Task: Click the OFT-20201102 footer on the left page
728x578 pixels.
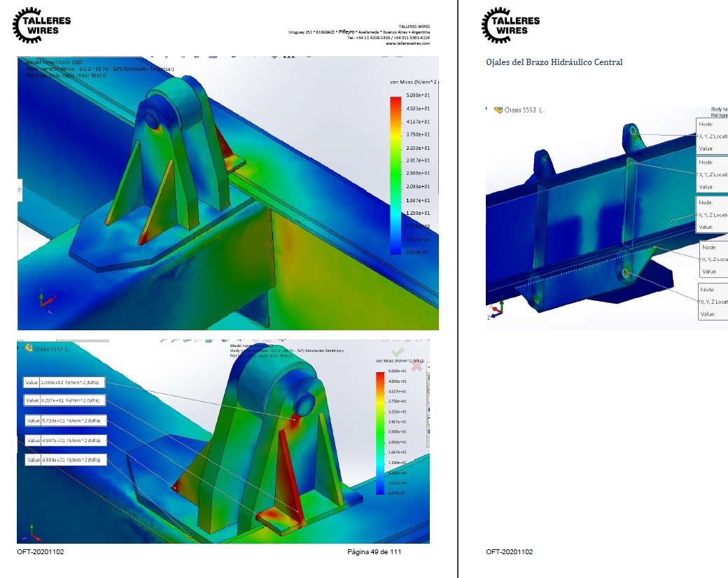Action: 41,551
